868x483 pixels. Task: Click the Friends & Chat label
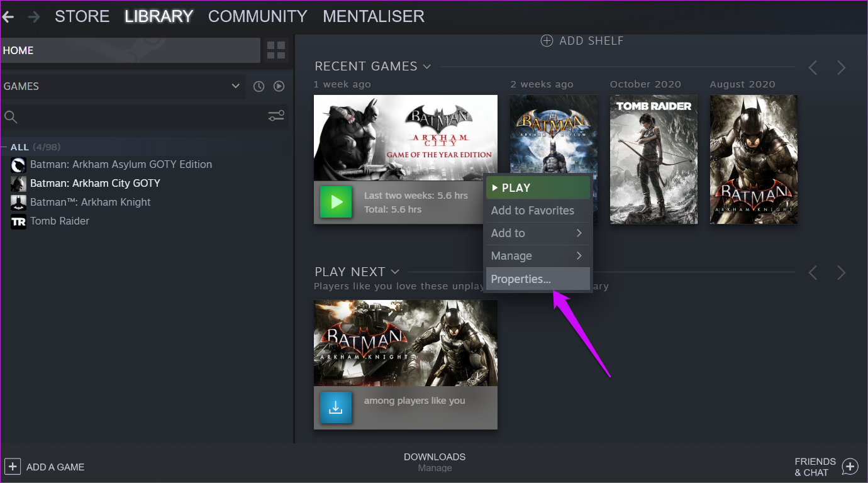coord(815,467)
